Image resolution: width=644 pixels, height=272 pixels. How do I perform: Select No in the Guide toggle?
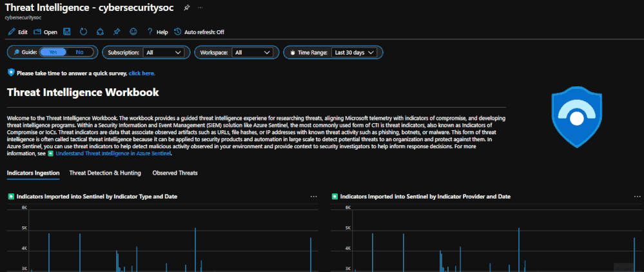(79, 52)
